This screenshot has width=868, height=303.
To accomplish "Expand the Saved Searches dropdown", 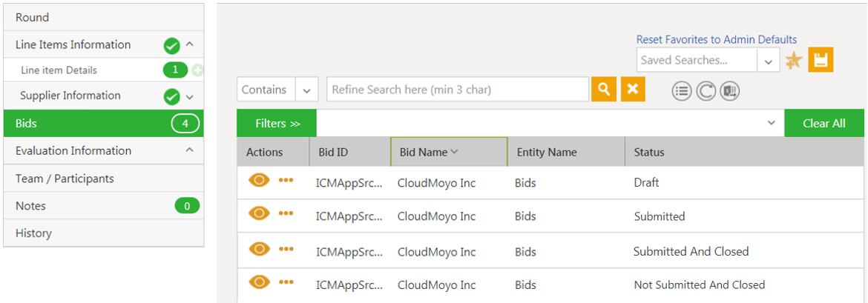I will click(x=768, y=61).
